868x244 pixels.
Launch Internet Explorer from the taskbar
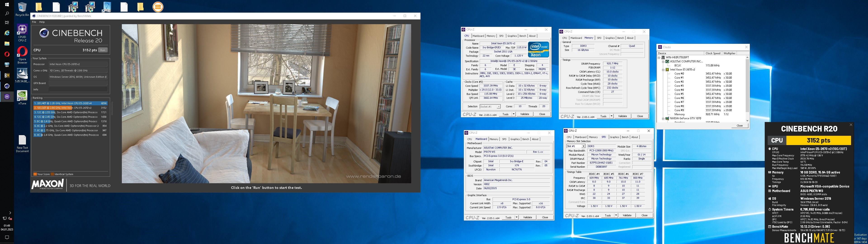(x=7, y=33)
